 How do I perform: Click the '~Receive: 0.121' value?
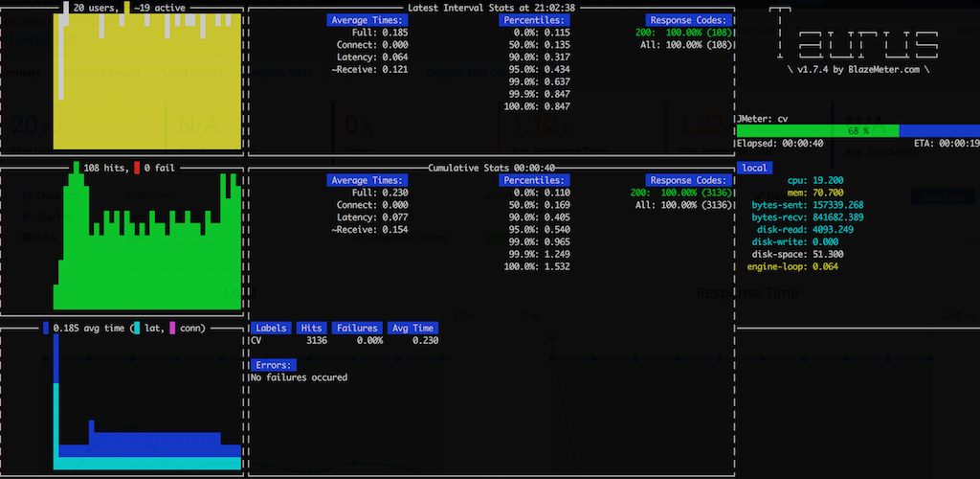click(370, 69)
